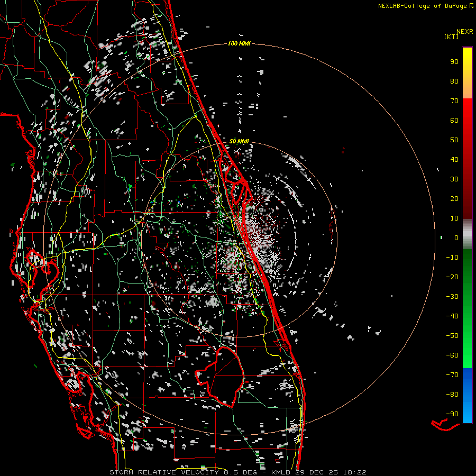
Task: Select the 100 NMI range ring label
Action: click(238, 43)
